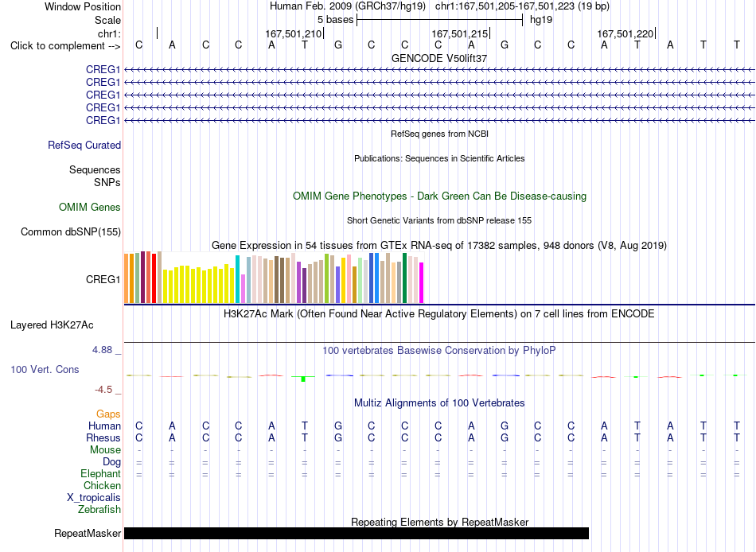Click the 'Click to complement -->' label

pyautogui.click(x=65, y=46)
